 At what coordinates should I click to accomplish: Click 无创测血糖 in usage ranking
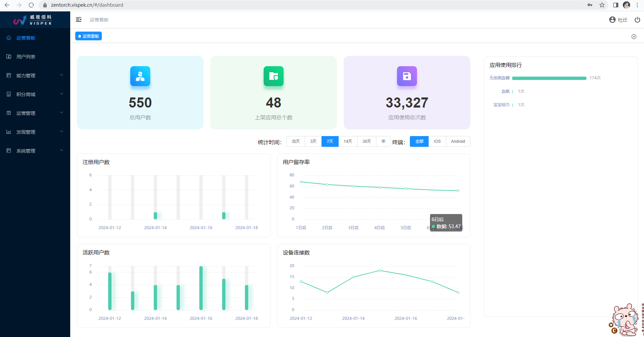click(x=499, y=78)
